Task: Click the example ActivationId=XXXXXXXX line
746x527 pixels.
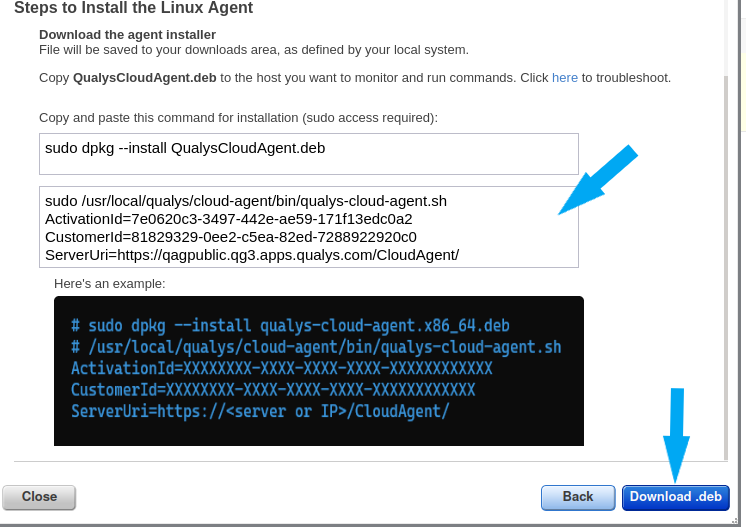Action: [282, 369]
